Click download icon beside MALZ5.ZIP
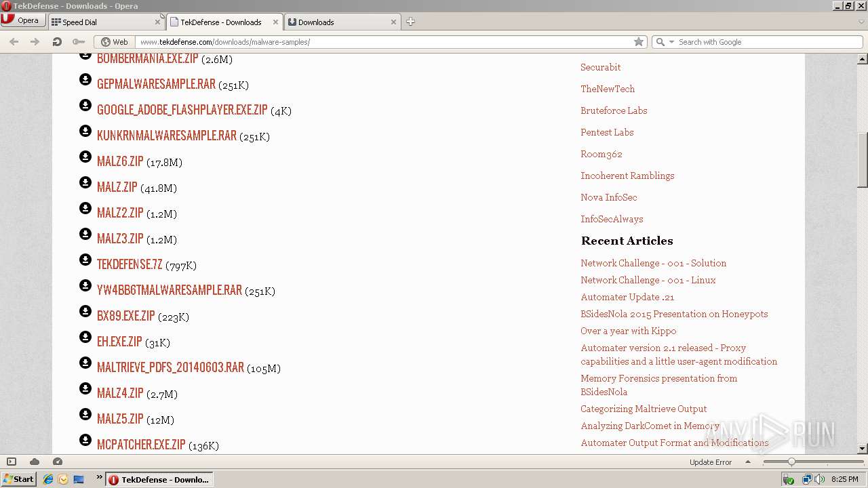868x488 pixels. pyautogui.click(x=85, y=414)
